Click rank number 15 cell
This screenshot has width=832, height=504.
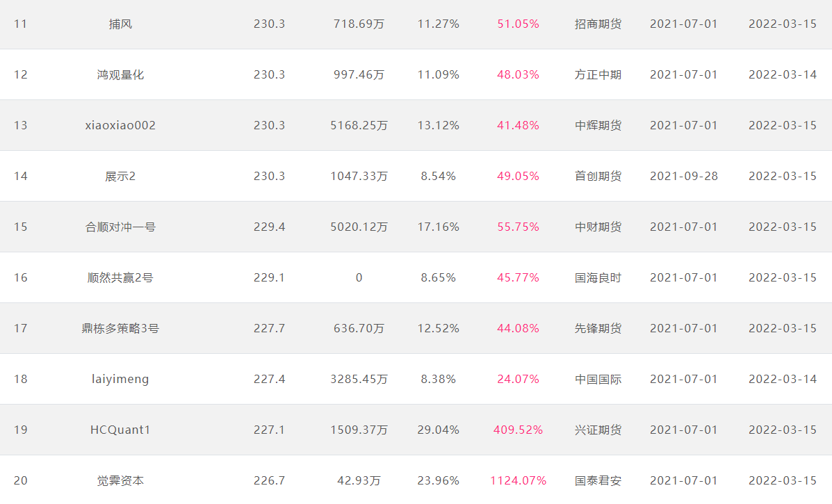(21, 227)
